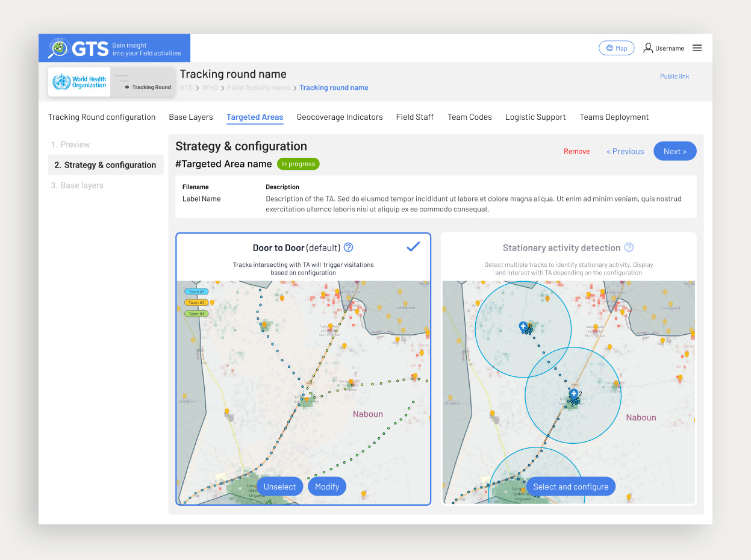Open help for Stationary activity detection
The height and width of the screenshot is (560, 751).
(x=629, y=247)
